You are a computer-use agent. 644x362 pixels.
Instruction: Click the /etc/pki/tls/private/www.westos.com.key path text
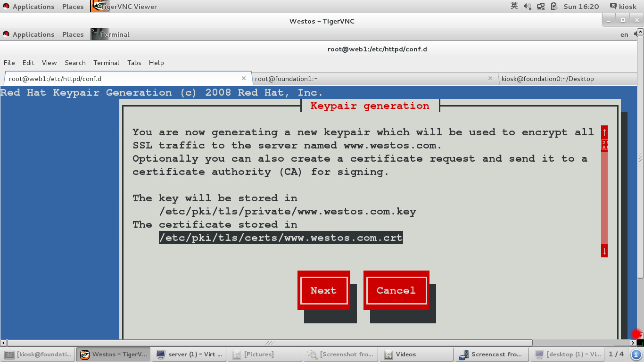coord(288,211)
